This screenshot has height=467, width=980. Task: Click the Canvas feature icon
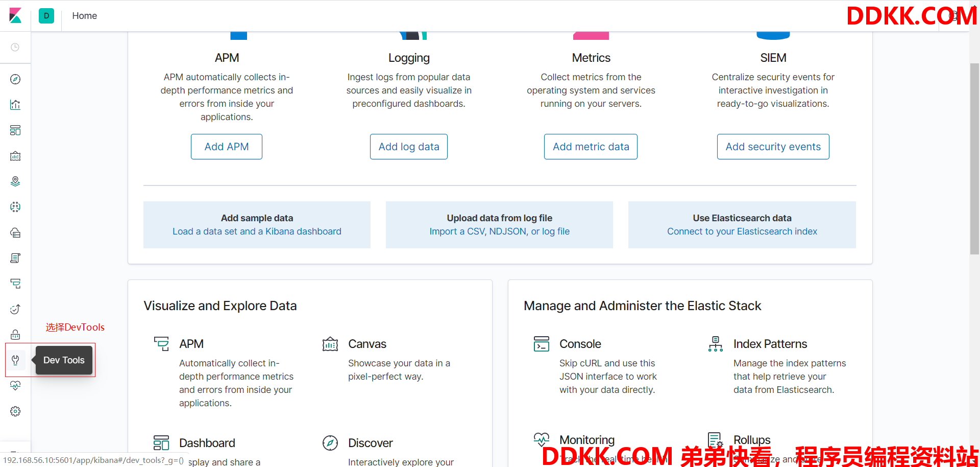tap(330, 344)
